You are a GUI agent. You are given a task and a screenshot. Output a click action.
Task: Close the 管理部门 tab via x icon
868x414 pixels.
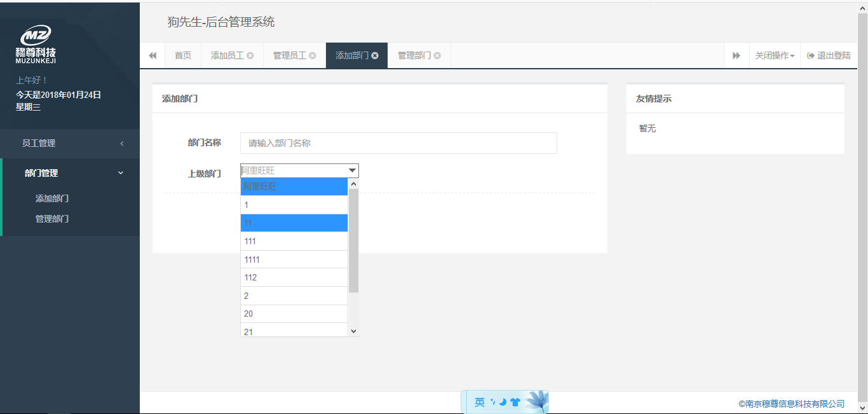coord(437,56)
